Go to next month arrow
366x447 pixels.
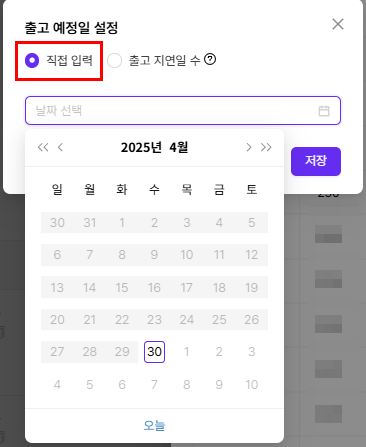point(249,147)
